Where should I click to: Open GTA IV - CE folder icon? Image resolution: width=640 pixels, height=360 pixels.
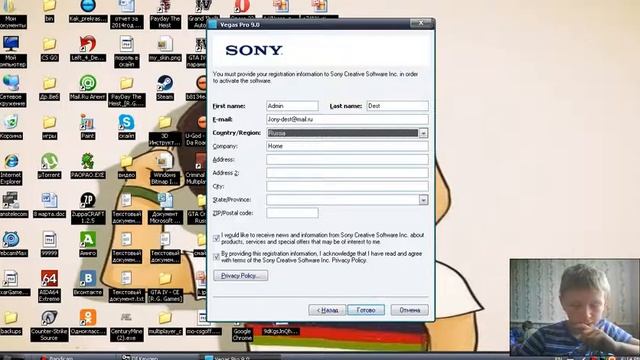point(165,279)
